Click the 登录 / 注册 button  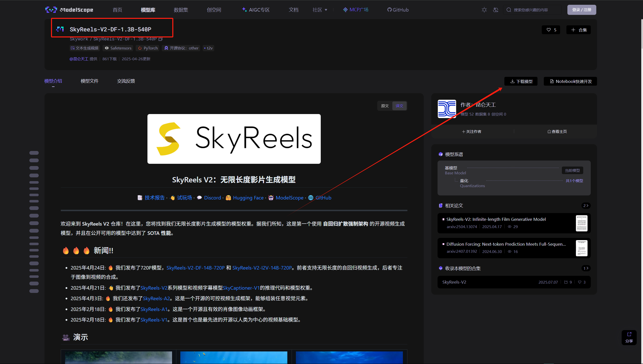[582, 10]
